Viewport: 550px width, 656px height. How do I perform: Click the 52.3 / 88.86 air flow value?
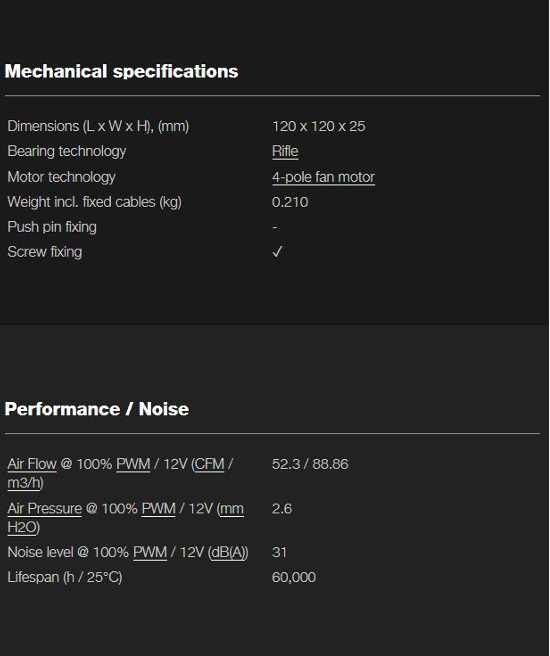point(310,464)
